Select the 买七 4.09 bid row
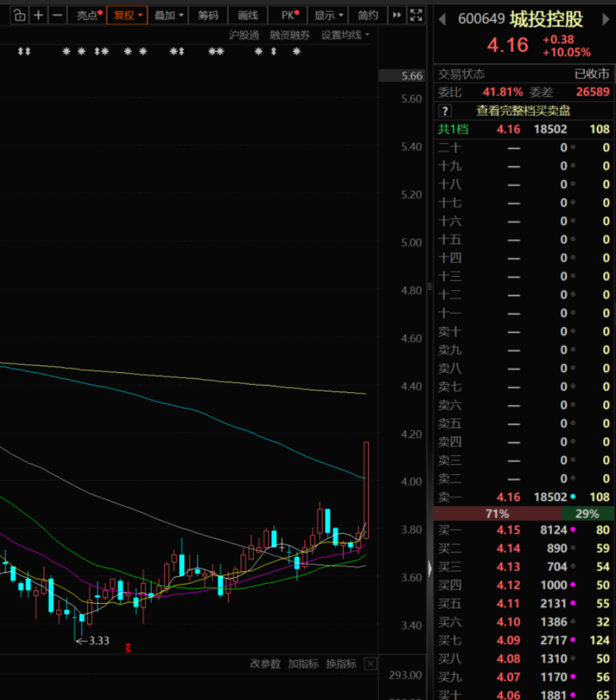 pos(523,640)
